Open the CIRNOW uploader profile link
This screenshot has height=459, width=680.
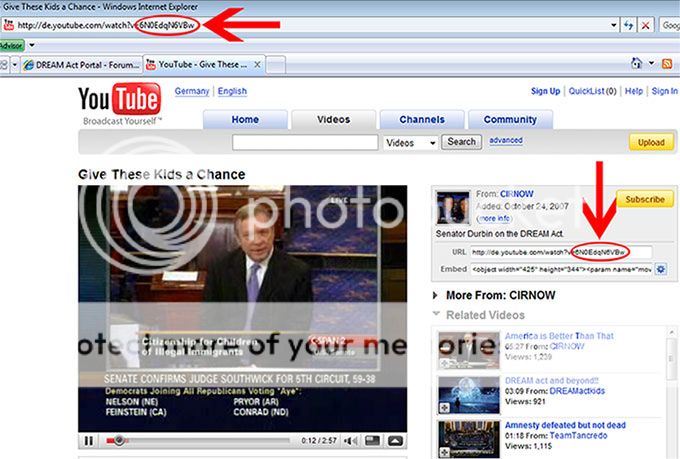tap(517, 194)
